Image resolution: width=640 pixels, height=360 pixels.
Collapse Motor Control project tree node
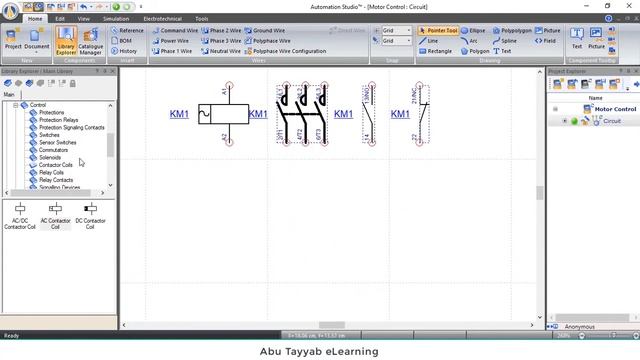pos(555,109)
